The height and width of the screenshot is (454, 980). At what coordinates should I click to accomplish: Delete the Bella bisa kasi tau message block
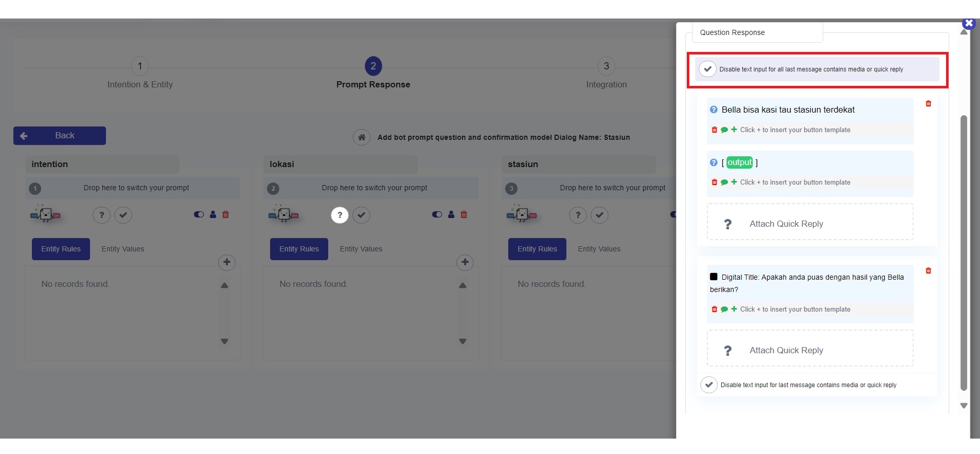tap(928, 104)
